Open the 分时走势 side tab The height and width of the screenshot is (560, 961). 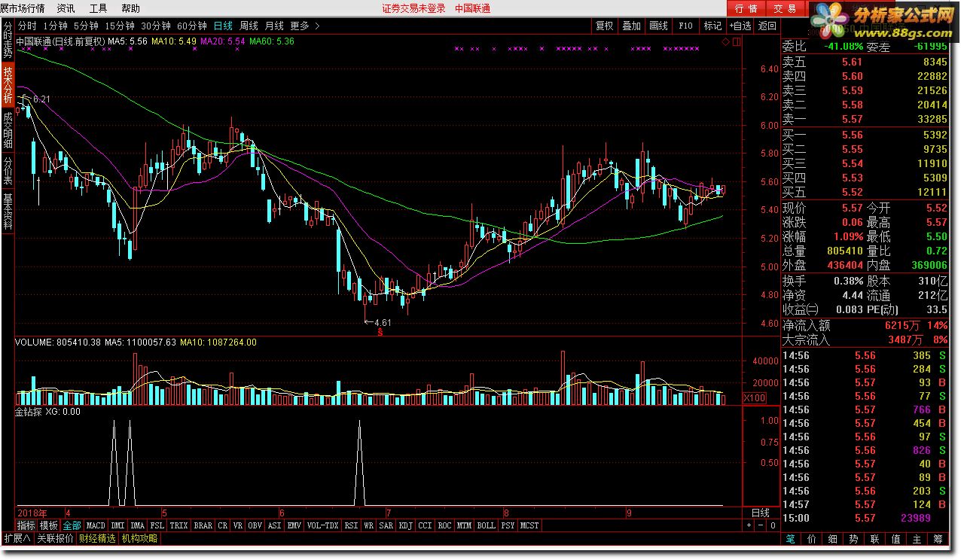coord(7,41)
